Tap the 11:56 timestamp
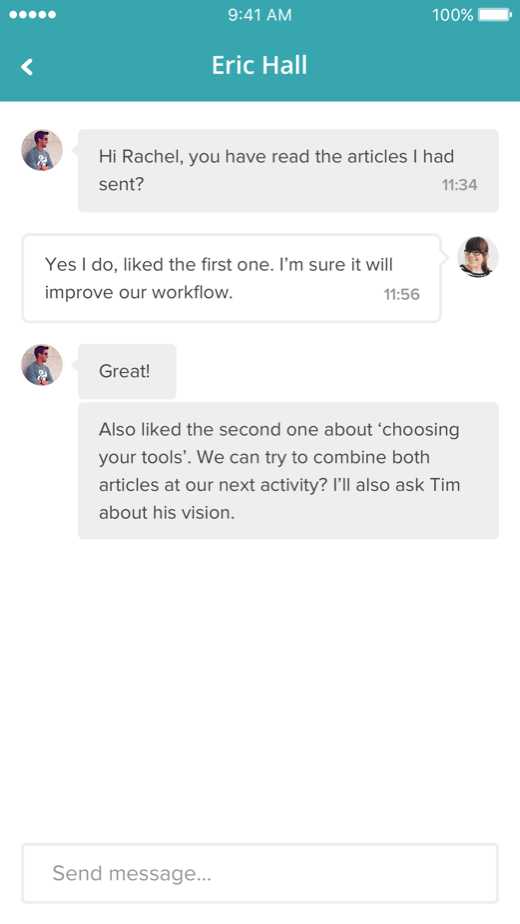Image resolution: width=520 pixels, height=924 pixels. coord(401,294)
